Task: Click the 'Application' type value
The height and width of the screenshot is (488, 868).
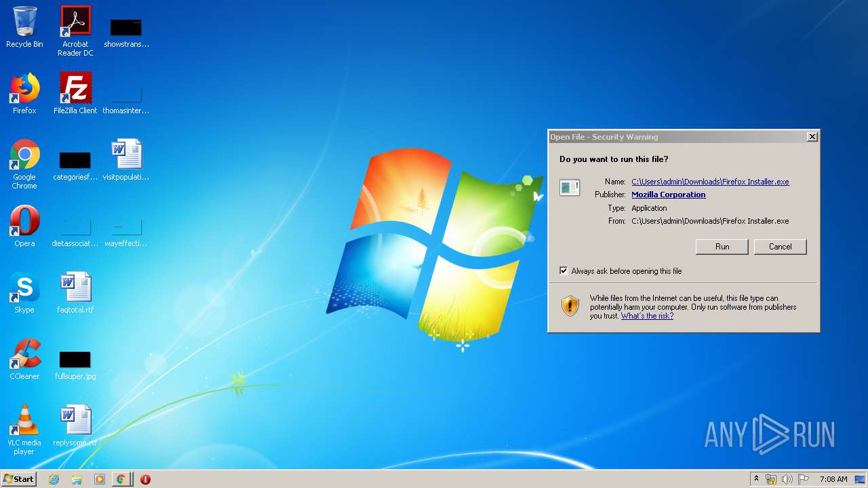Action: click(649, 208)
